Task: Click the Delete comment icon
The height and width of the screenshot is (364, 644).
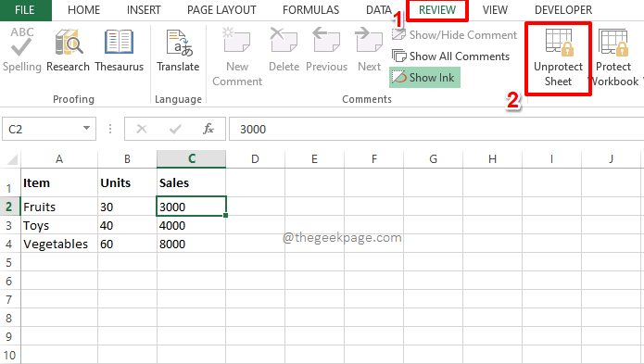Action: tap(284, 40)
